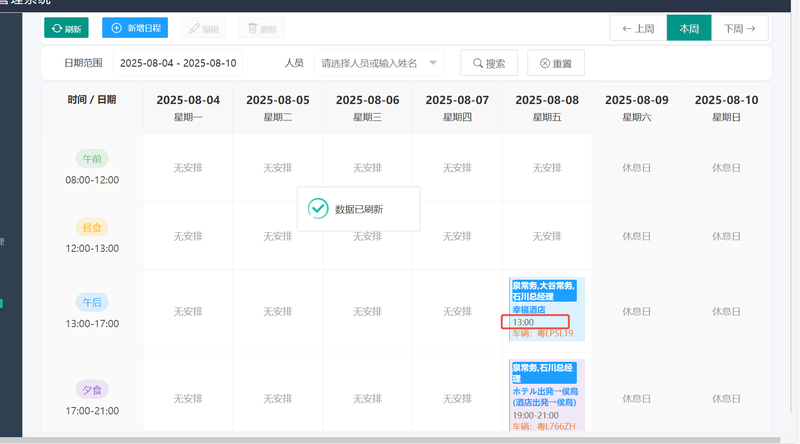The width and height of the screenshot is (800, 444).
Task: Click the 无安排 cell for Monday morning
Action: coord(188,168)
